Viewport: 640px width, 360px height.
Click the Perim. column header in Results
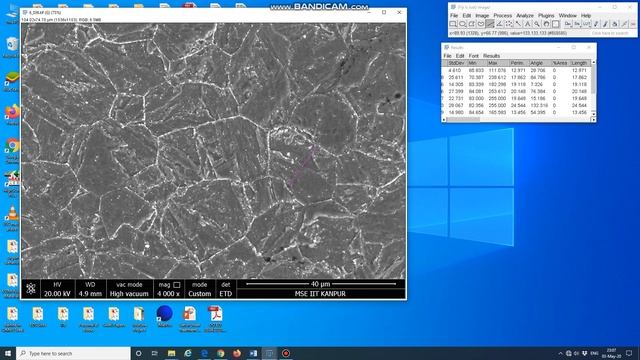click(518, 63)
